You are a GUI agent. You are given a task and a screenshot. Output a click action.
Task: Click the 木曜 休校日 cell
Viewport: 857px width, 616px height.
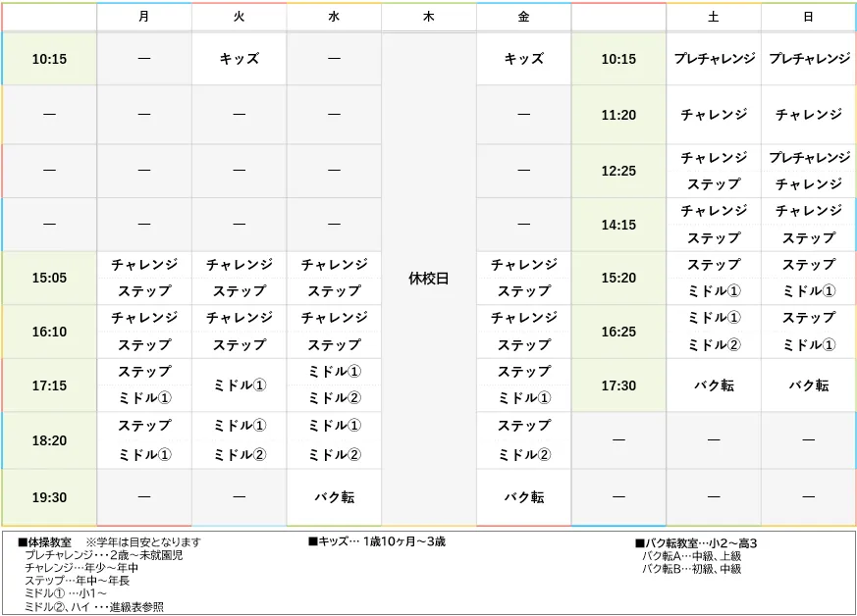[x=428, y=278]
